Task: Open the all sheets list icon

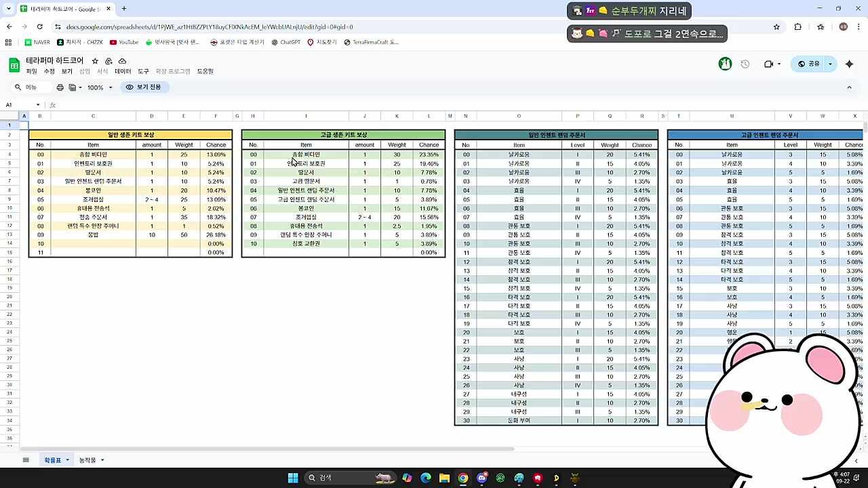Action: [26, 460]
